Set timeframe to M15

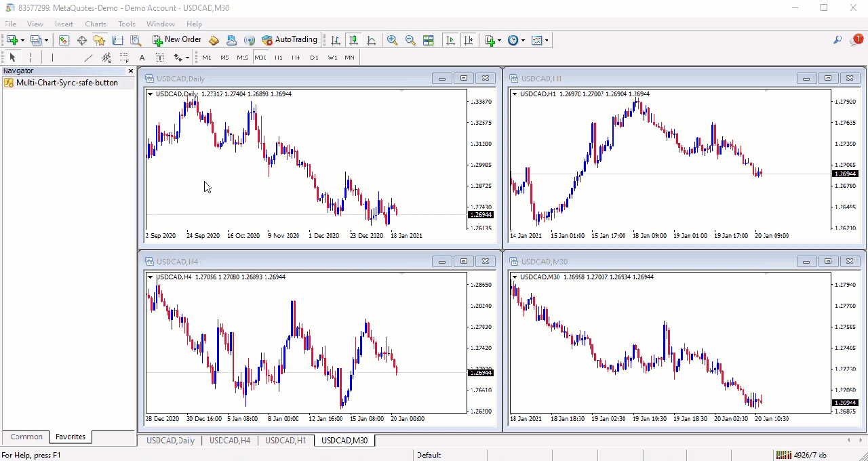coord(243,58)
